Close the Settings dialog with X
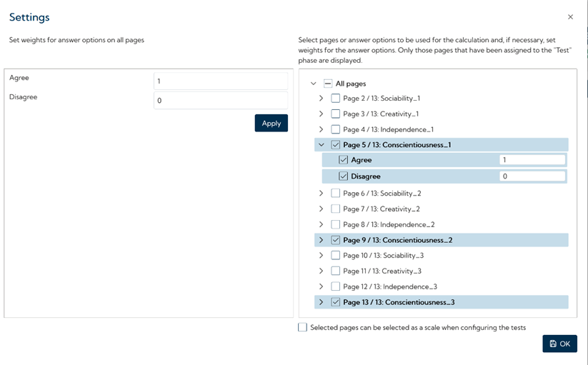 [570, 17]
